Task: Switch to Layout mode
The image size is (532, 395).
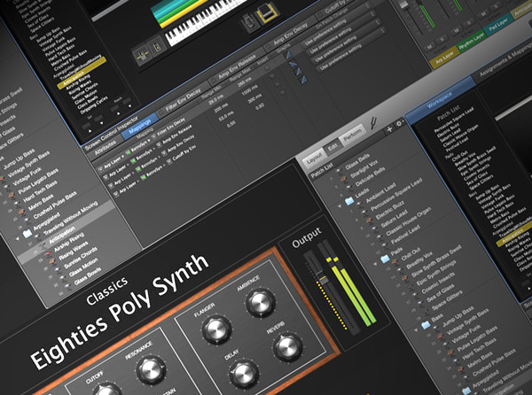Action: pyautogui.click(x=314, y=158)
